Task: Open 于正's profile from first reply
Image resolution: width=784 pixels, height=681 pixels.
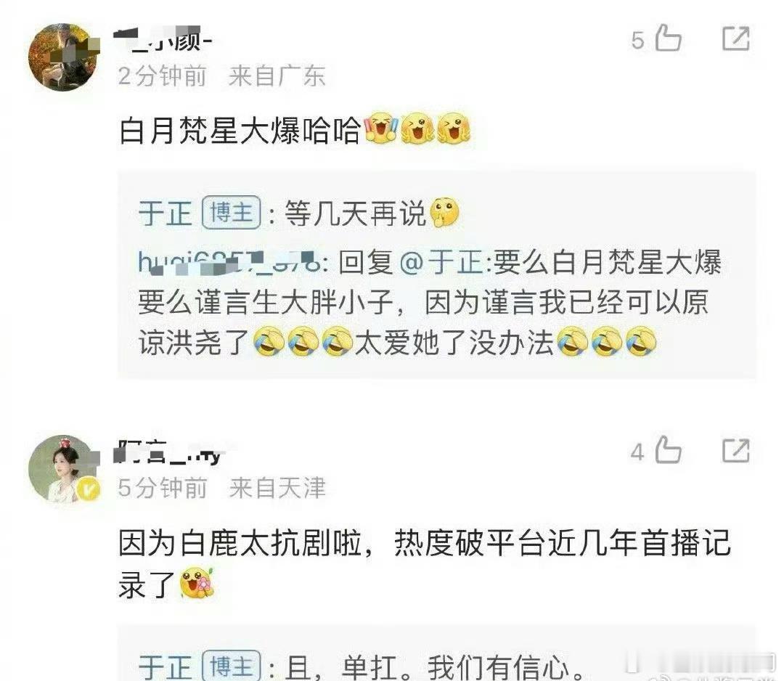Action: pos(165,213)
